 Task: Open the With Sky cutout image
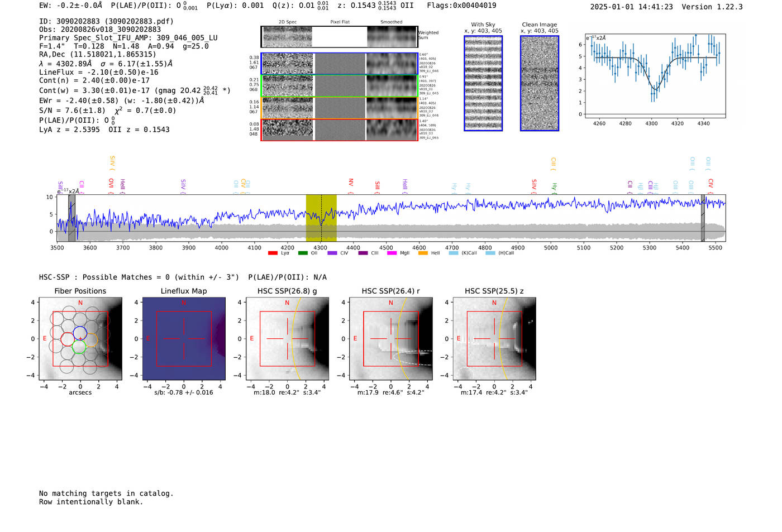pyautogui.click(x=483, y=83)
